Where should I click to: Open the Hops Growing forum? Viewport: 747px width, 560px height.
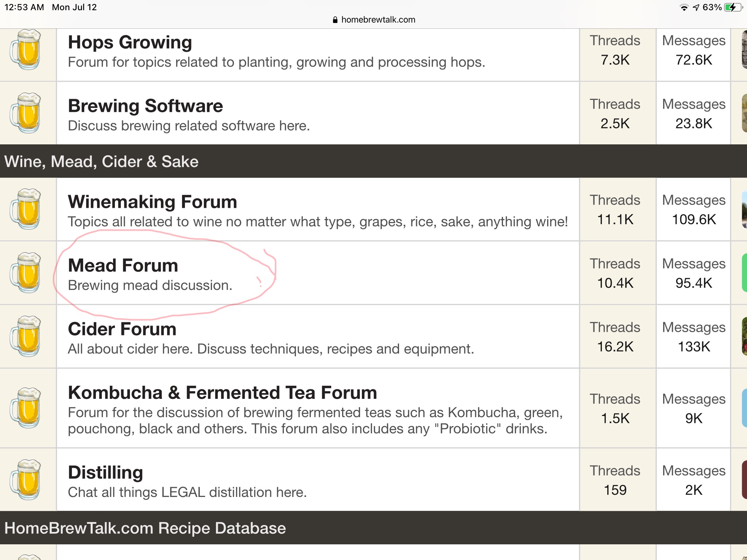tap(130, 42)
